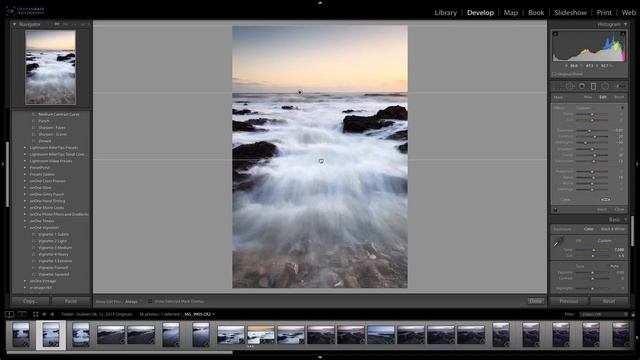
Task: Enable Show Selected Mask Overlay checkbox
Action: 150,301
